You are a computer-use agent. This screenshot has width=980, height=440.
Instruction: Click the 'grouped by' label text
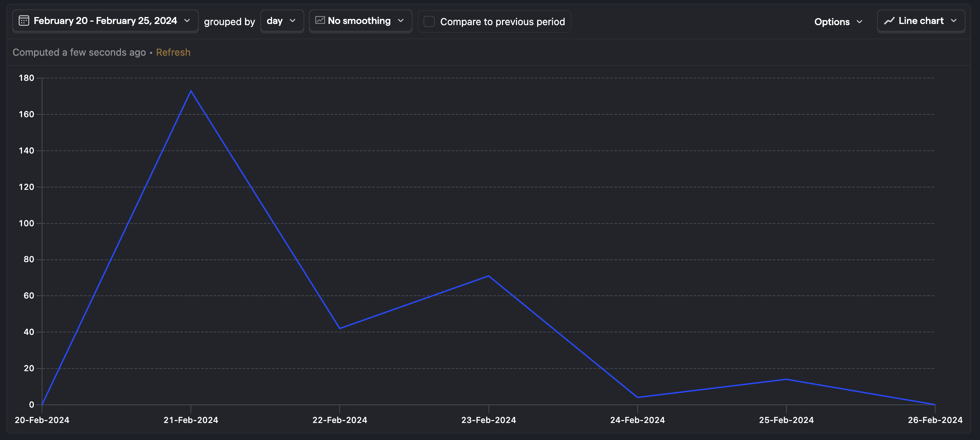pos(230,22)
